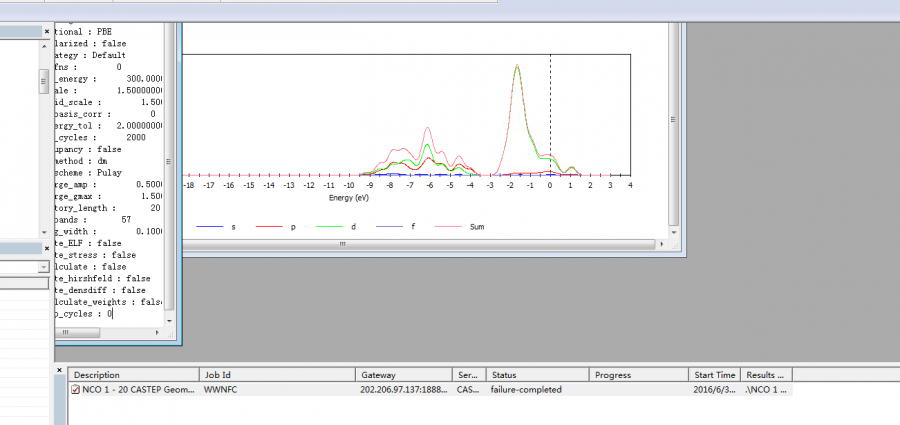Click the Ser... column header

point(469,375)
